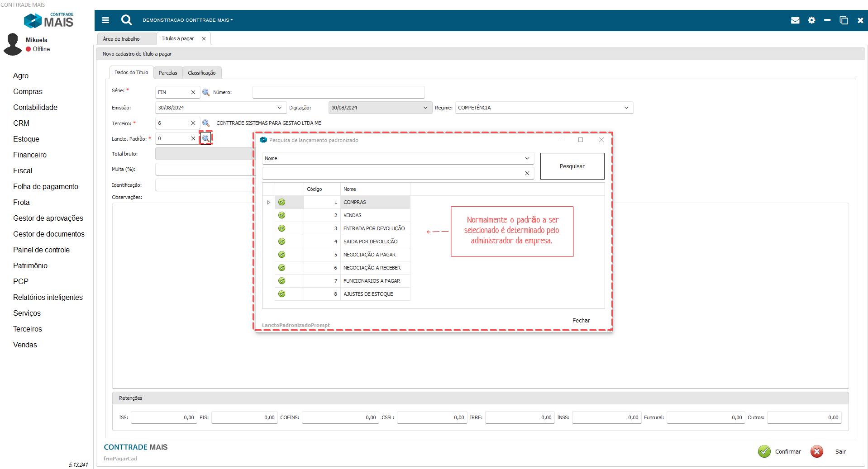
Task: Click lookup magnifier next to Lancto. Padrão
Action: pos(206,138)
